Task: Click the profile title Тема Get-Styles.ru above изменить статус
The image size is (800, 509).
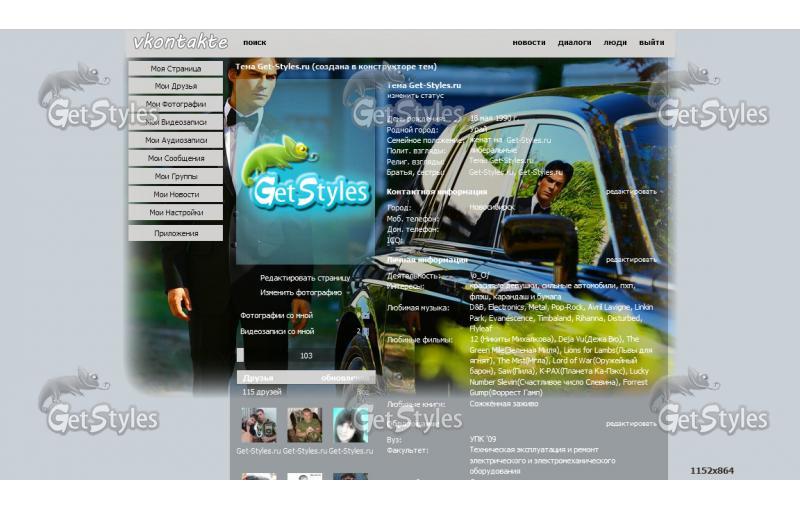Action: tap(424, 86)
